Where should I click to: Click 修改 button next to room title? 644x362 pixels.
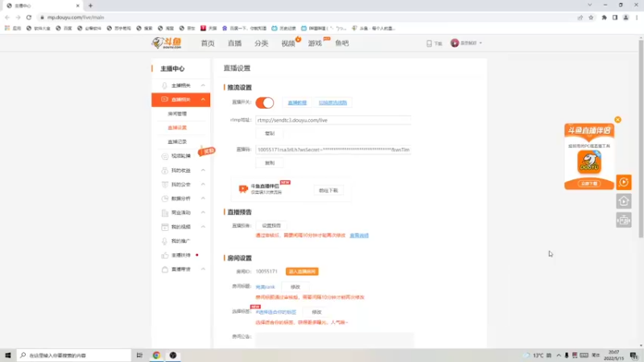pos(295,287)
